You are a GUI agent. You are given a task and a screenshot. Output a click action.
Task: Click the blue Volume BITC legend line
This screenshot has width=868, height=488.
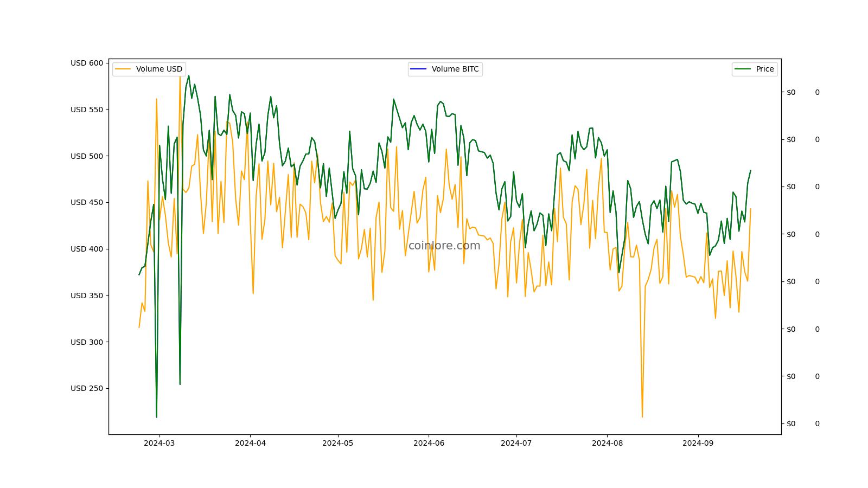pyautogui.click(x=419, y=69)
